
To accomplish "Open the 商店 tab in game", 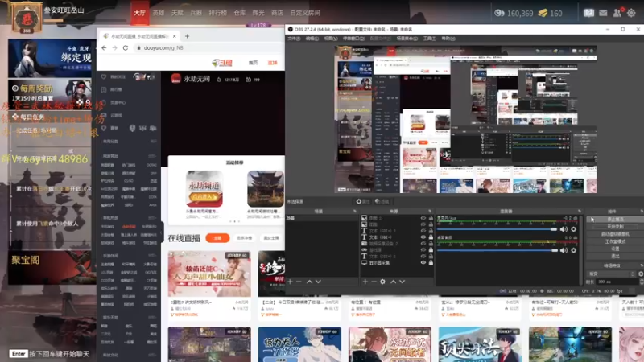I will (x=277, y=13).
